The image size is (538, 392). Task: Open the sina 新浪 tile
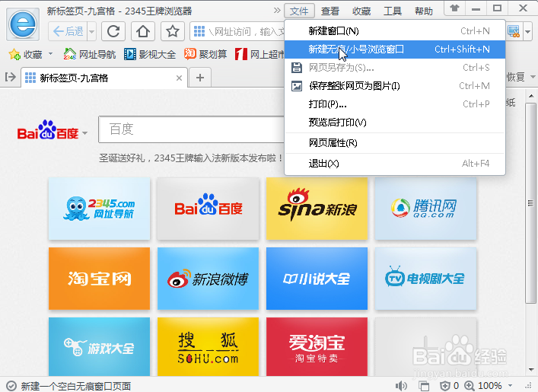(317, 209)
